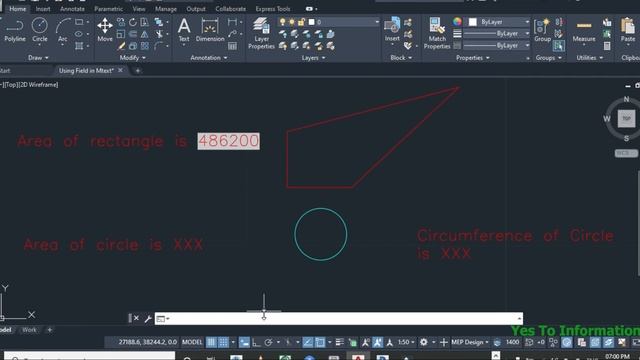This screenshot has width=640, height=360.
Task: Open the MEP Design workspace dropdown
Action: coord(470,342)
